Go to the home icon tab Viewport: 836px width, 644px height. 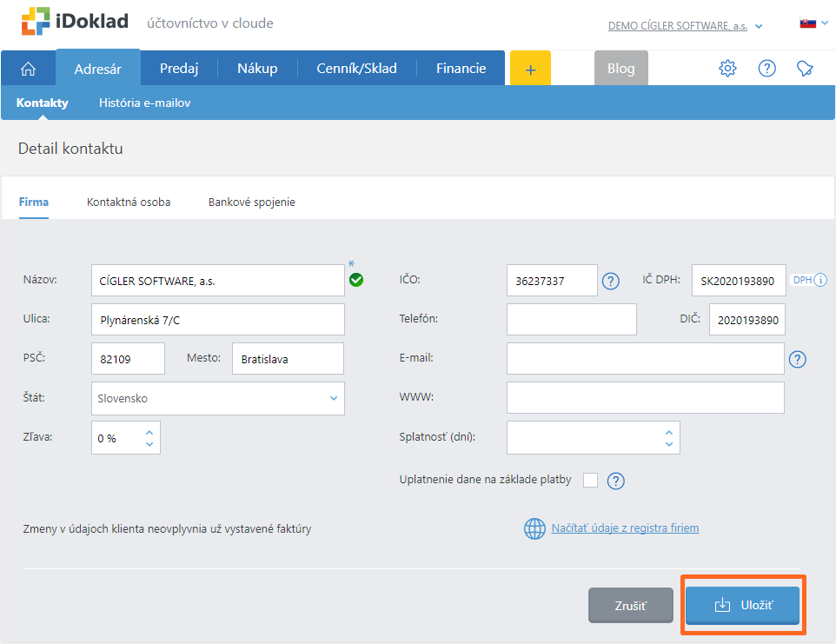click(28, 69)
